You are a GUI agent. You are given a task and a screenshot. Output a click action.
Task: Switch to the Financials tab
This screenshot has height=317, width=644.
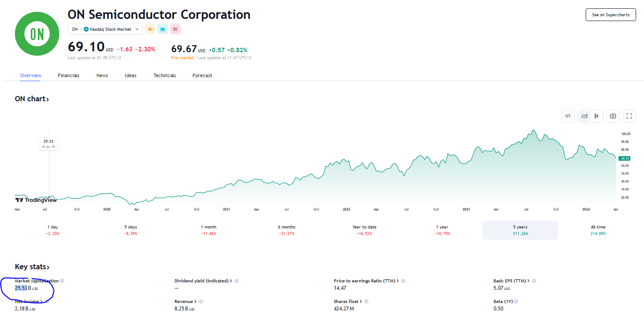point(68,75)
